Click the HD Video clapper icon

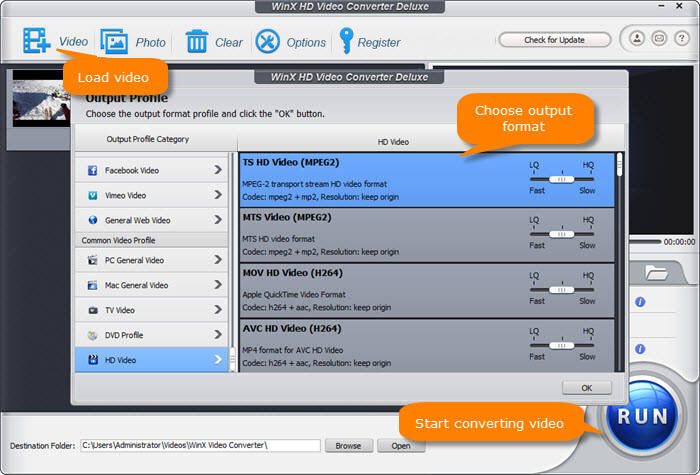coord(93,360)
